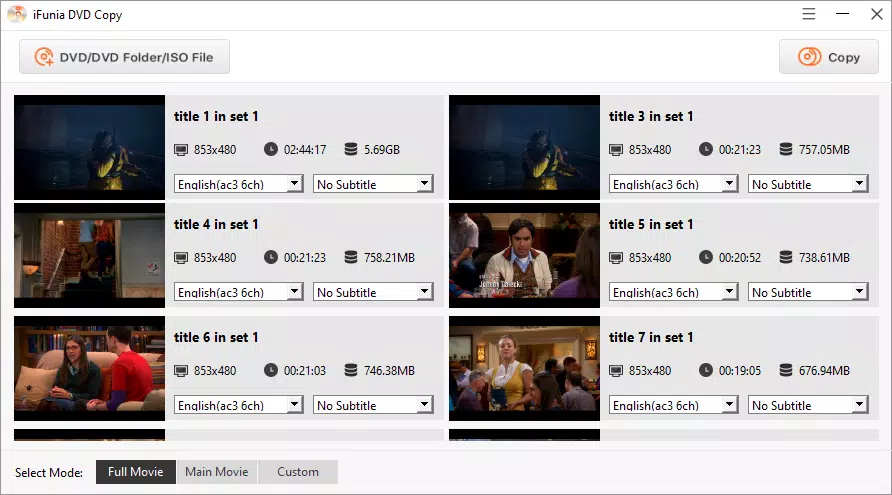Click thumbnail of title 1 in set 1

click(x=89, y=147)
